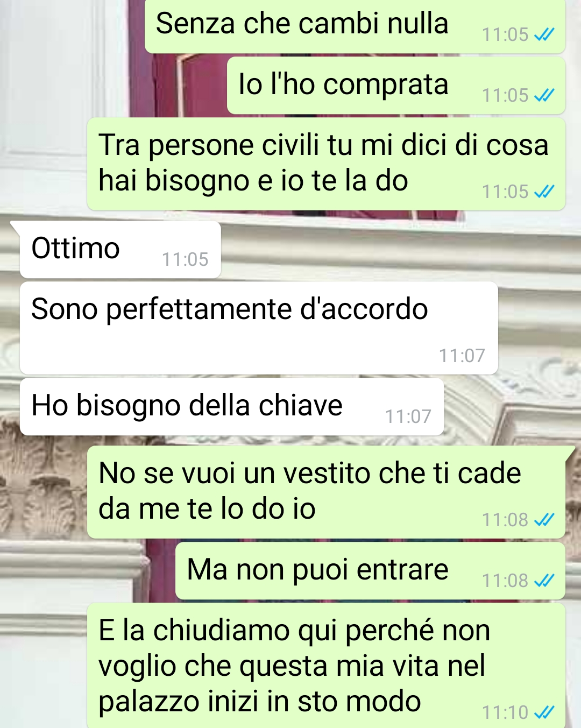Tap the 'E la chiudiamo qui perché' message
581x728 pixels.
326,666
